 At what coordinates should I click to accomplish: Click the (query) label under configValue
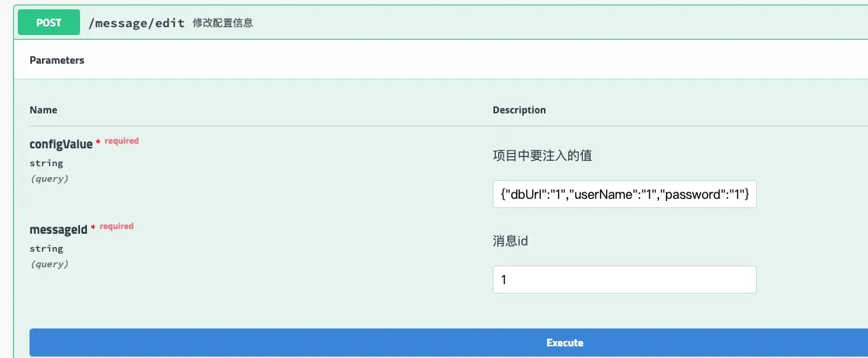(x=49, y=179)
